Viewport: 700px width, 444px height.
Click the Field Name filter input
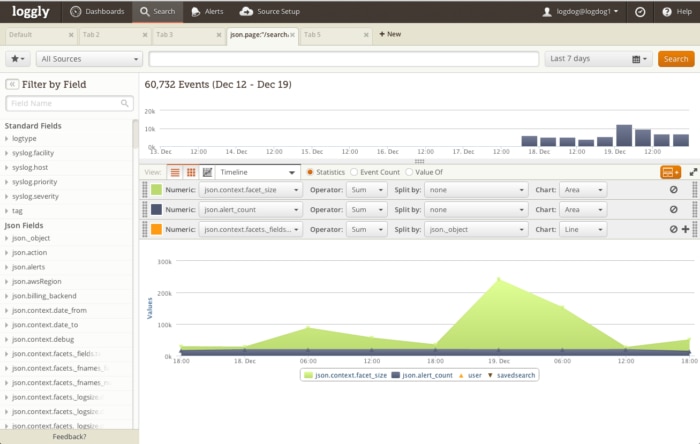69,103
